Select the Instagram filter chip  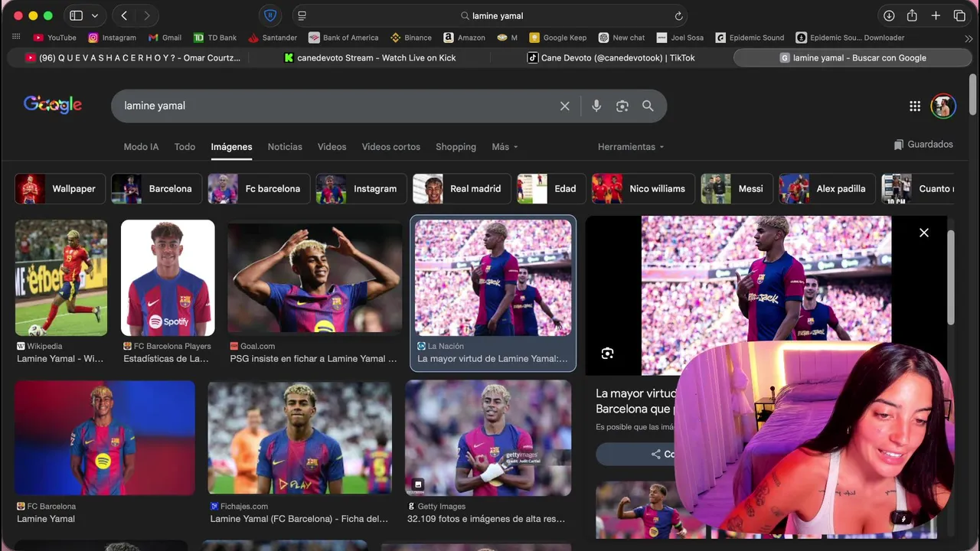[361, 188]
